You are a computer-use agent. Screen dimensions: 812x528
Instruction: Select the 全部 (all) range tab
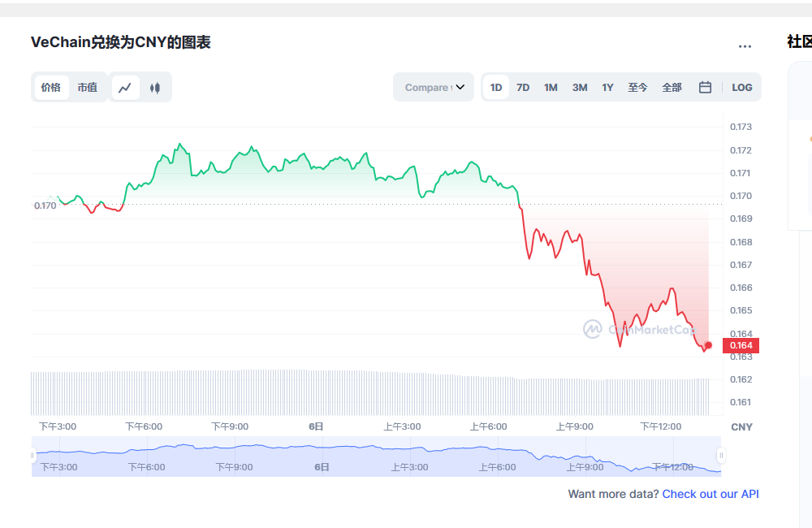pos(672,88)
